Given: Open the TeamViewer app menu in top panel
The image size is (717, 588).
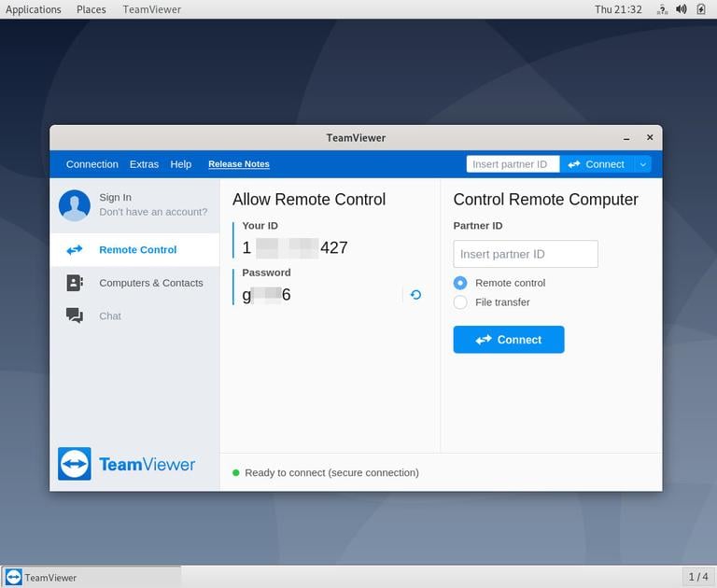Looking at the screenshot, I should point(152,9).
